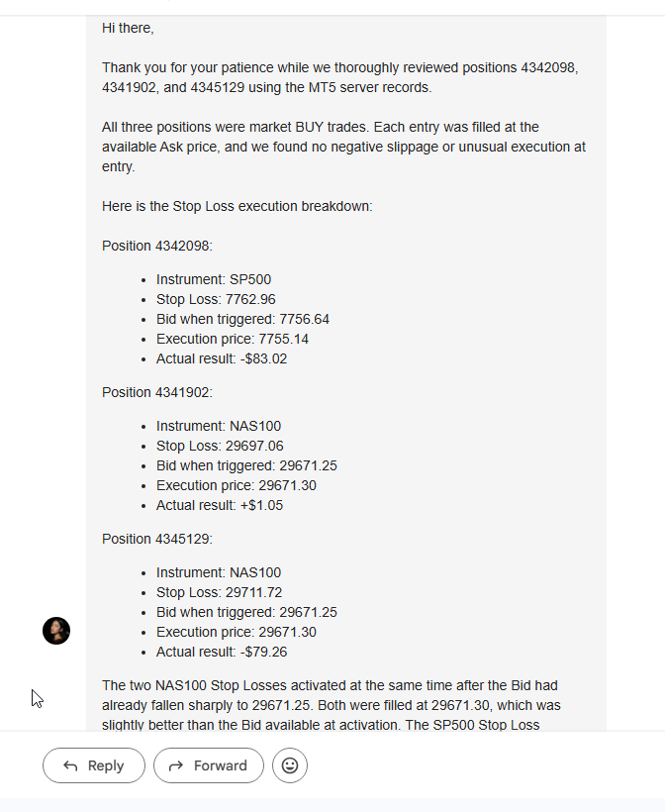Click the 'Stop Loss: 29697.06' line
The image size is (665, 812).
point(220,446)
